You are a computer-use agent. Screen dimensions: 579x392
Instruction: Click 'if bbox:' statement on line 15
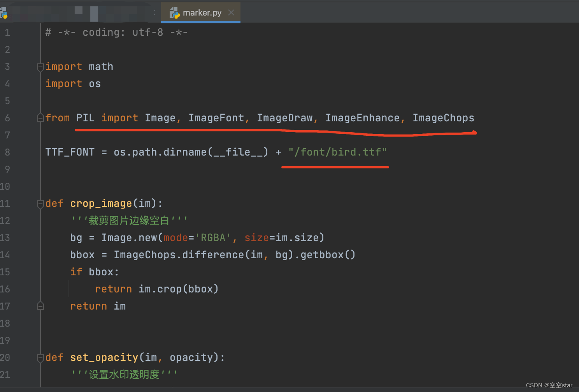click(x=95, y=272)
